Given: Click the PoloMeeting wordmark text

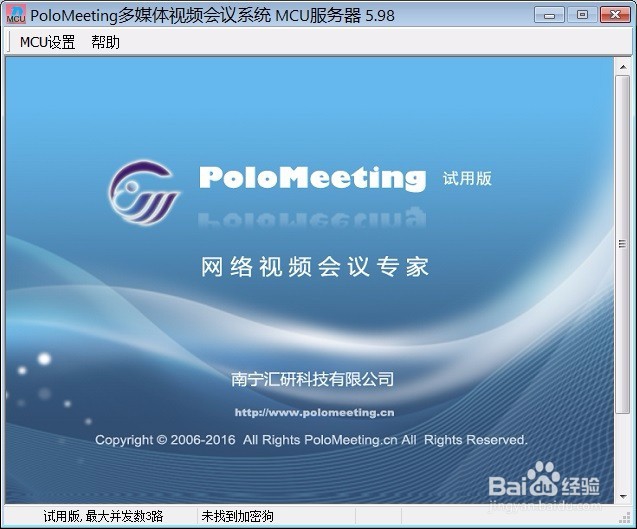Looking at the screenshot, I should pyautogui.click(x=312, y=178).
